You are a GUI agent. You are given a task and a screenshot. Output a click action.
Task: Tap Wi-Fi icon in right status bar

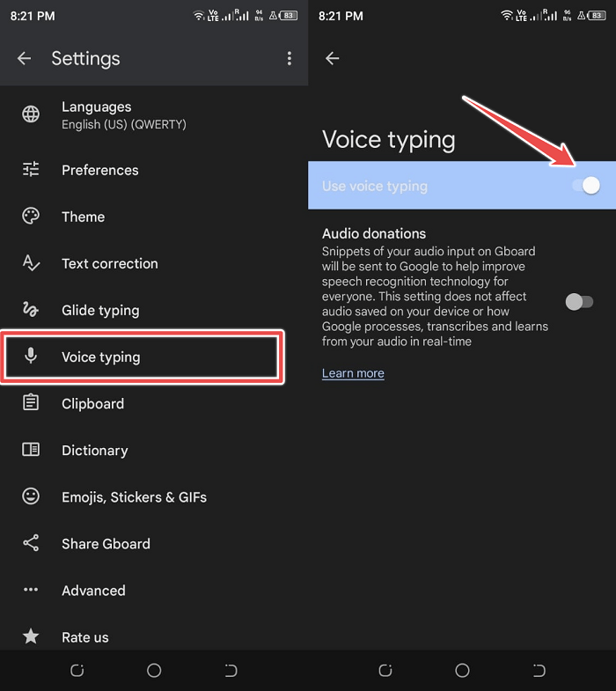point(507,16)
